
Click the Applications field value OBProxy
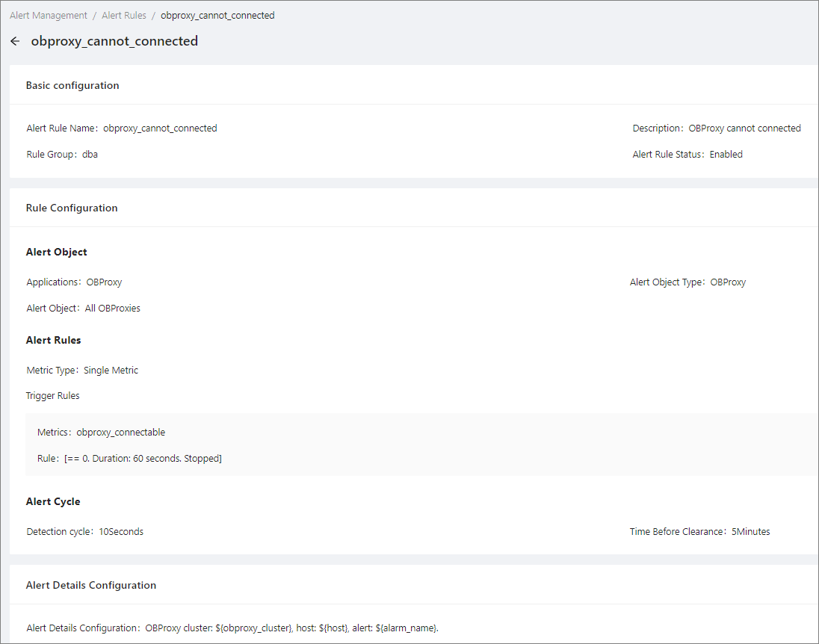coord(104,282)
